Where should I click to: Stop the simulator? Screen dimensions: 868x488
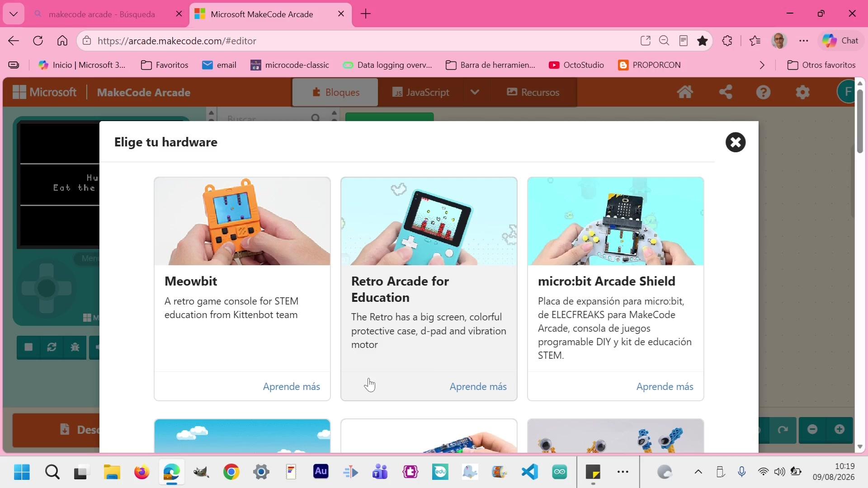click(x=28, y=347)
